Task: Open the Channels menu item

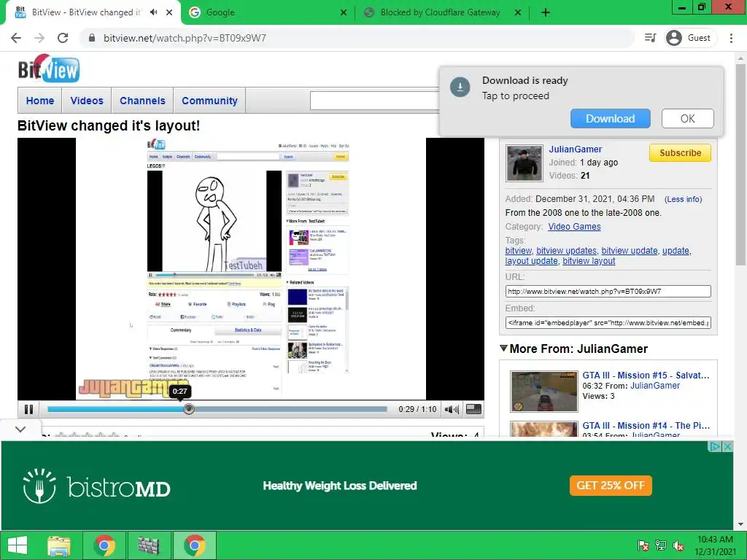Action: 142,101
